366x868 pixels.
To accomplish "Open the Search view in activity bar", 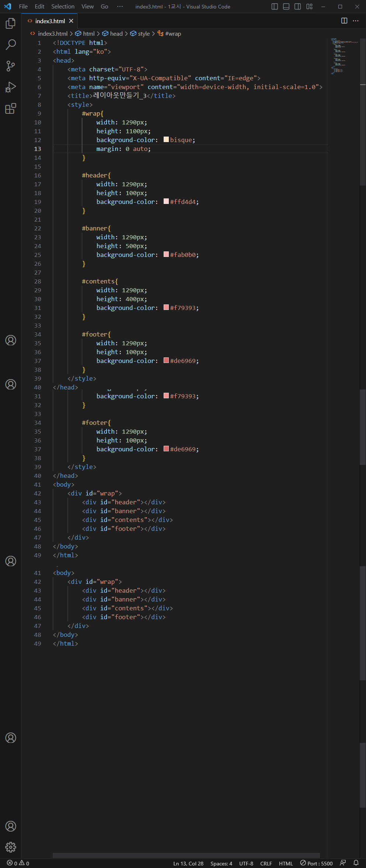I will 11,45.
